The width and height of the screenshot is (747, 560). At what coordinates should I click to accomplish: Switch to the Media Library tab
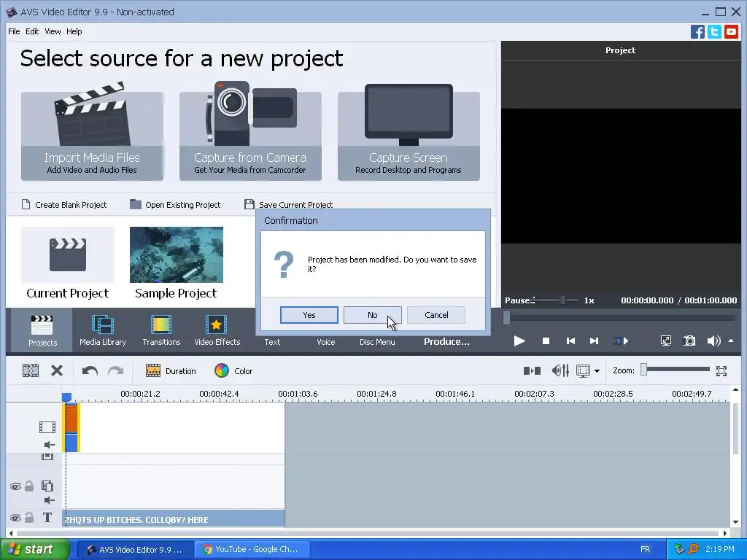(x=103, y=330)
